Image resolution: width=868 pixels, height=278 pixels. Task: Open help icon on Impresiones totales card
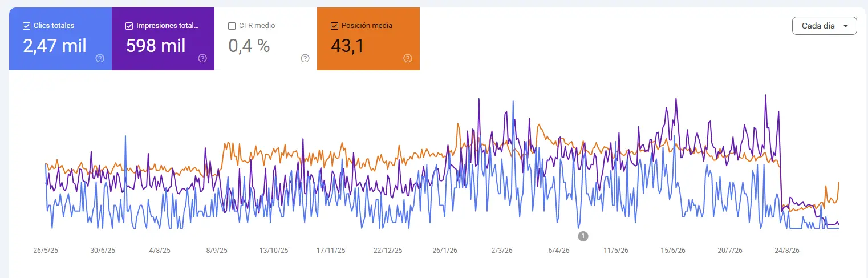(202, 58)
